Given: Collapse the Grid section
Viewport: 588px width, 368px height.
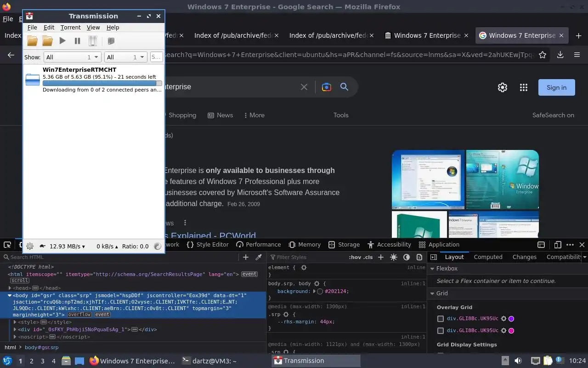Looking at the screenshot, I should (432, 293).
